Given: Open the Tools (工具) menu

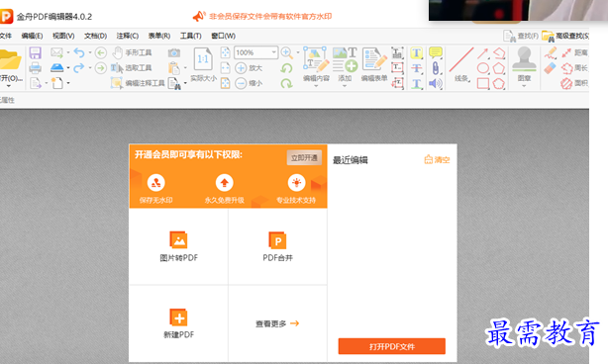Looking at the screenshot, I should click(x=190, y=36).
